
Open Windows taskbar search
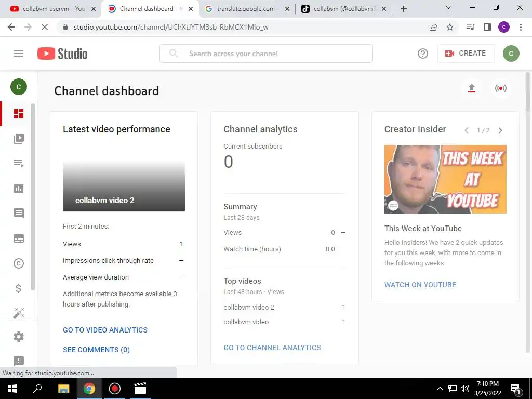pos(37,389)
